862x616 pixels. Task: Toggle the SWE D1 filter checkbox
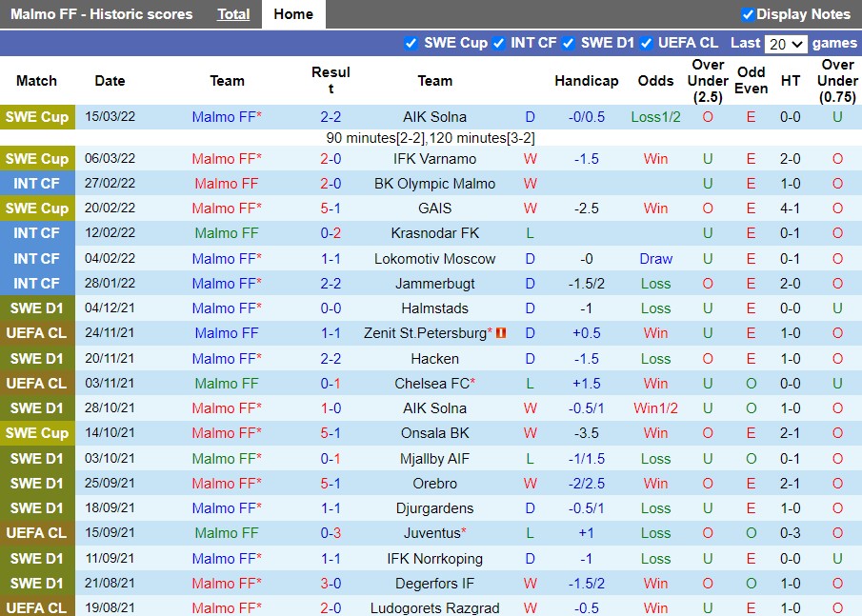tap(569, 43)
